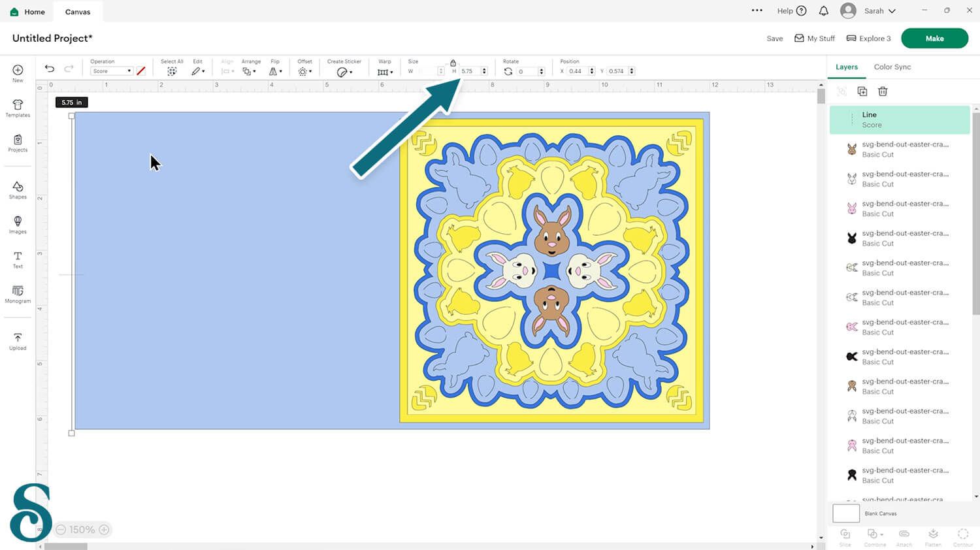Click the Rotate stepper arrows
980x550 pixels.
542,71
